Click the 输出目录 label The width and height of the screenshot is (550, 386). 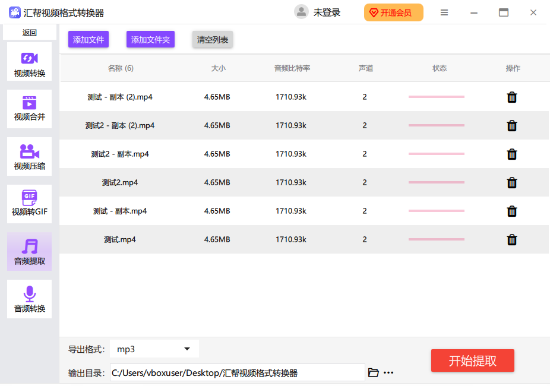pos(86,373)
